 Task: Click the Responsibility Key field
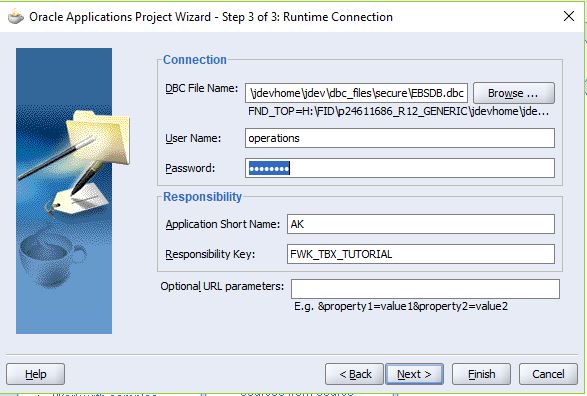pos(421,254)
